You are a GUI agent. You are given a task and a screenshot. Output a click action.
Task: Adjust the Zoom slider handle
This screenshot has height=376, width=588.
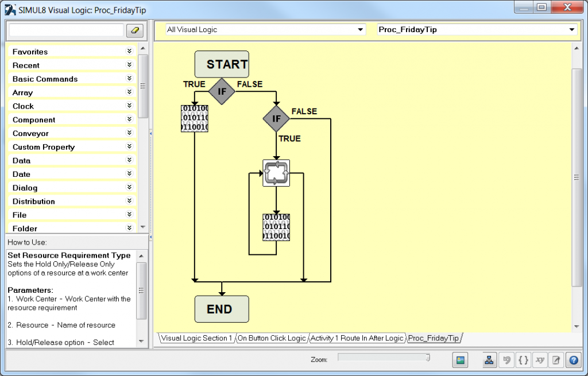(x=428, y=358)
